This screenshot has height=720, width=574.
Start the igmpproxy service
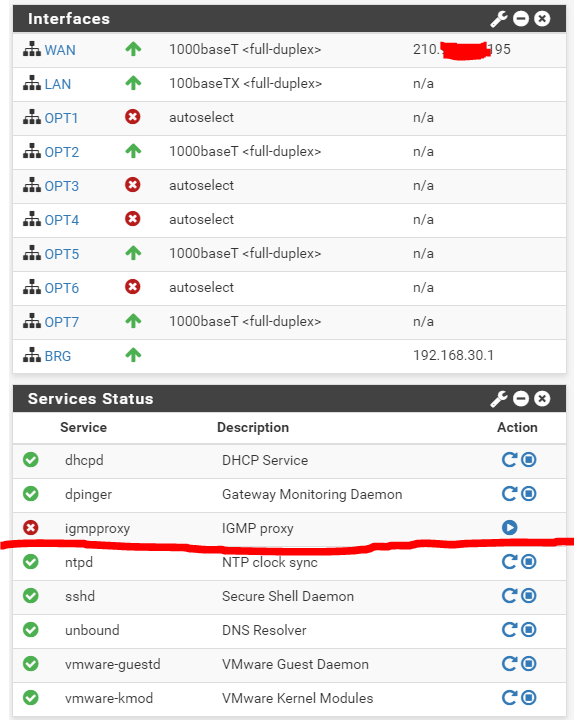click(510, 528)
